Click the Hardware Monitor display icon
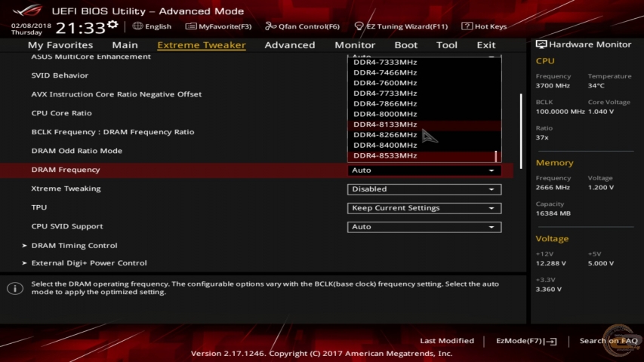Screen dimensions: 644x362 tap(541, 44)
